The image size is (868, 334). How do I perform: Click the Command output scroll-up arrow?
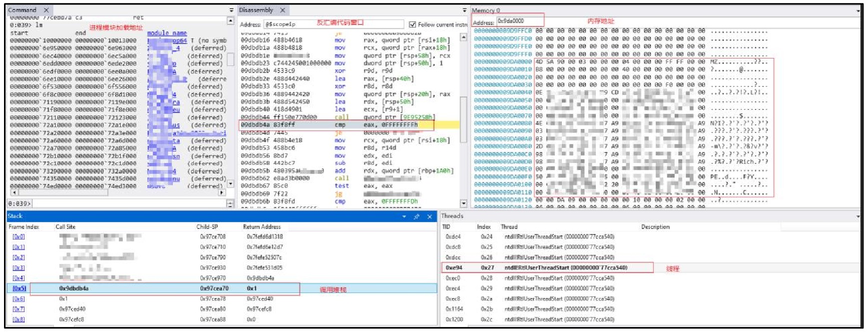point(231,20)
